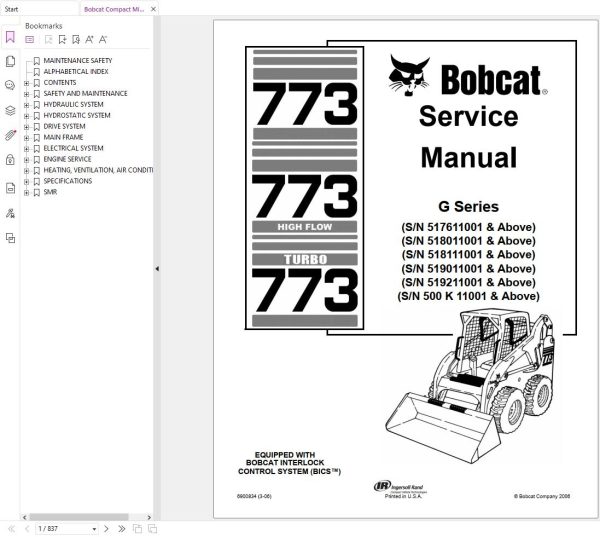Jump to HYDROSTATIC SYSTEM section
The width and height of the screenshot is (600, 537).
pos(77,116)
